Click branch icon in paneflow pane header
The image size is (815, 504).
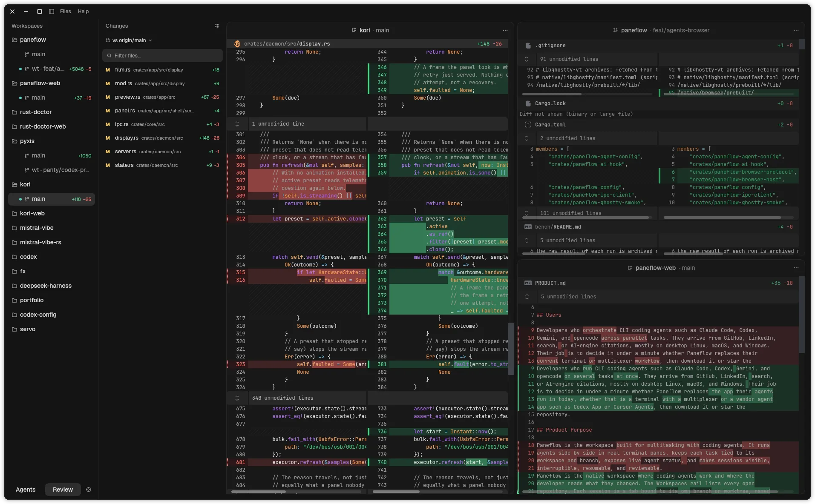(x=615, y=30)
